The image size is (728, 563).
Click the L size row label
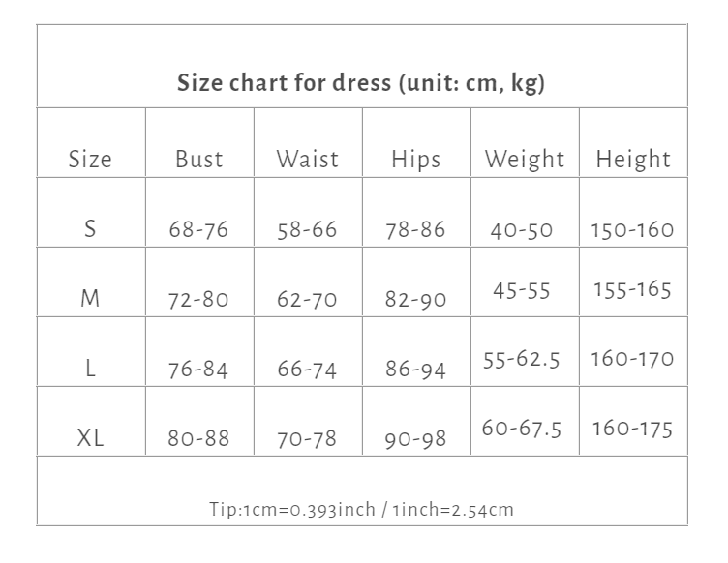coord(90,369)
